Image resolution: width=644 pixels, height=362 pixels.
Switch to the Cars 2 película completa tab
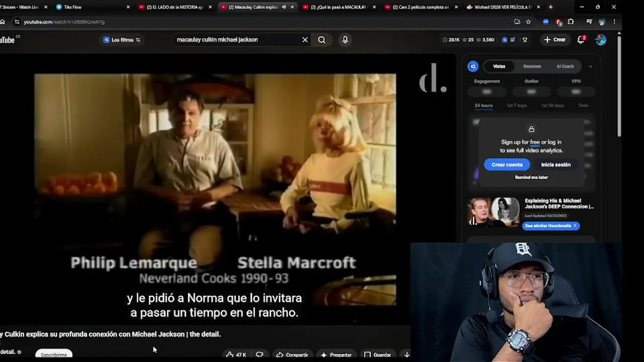[x=420, y=7]
